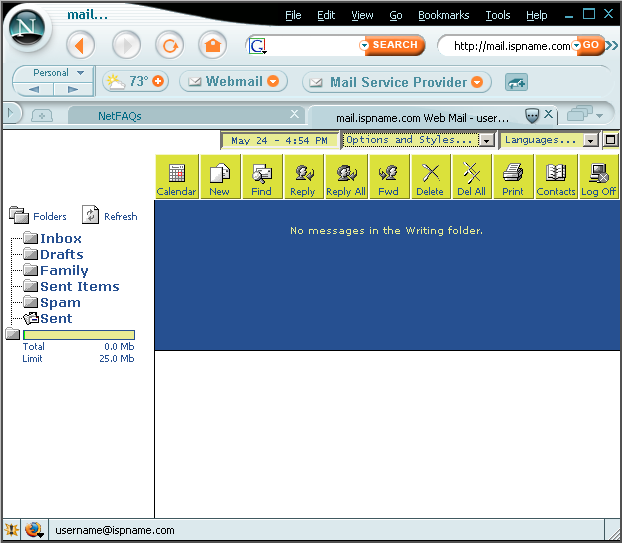Open the Edit menu

[326, 15]
